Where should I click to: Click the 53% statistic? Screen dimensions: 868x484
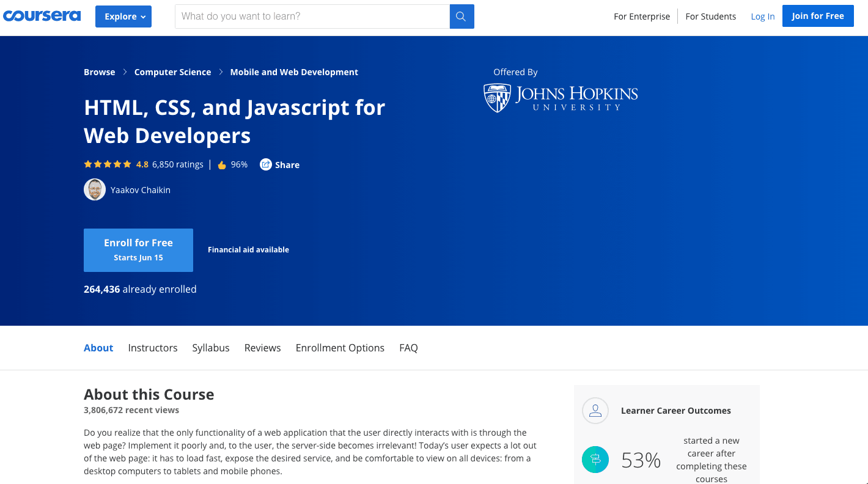pos(641,460)
